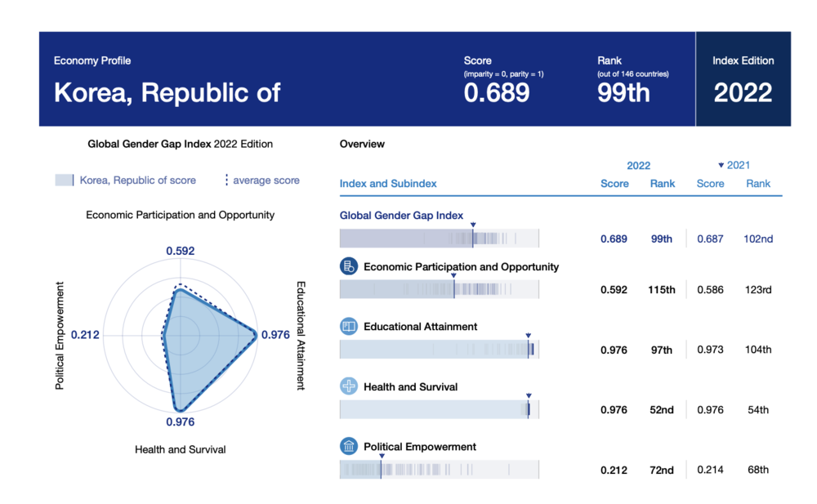Viewport: 817px width, 504px height.
Task: Click the Educational Attainment book icon
Action: pyautogui.click(x=349, y=327)
